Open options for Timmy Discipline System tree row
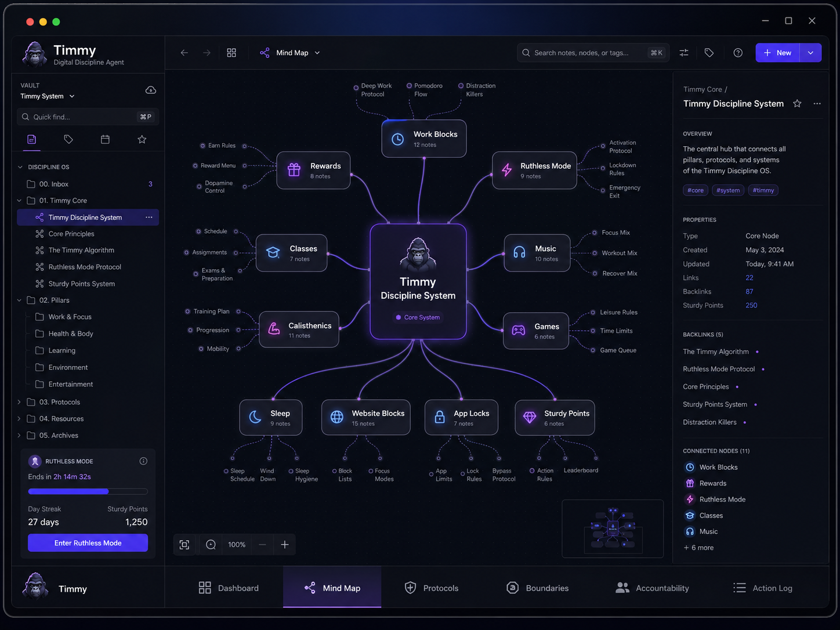Image resolution: width=840 pixels, height=630 pixels. click(149, 218)
